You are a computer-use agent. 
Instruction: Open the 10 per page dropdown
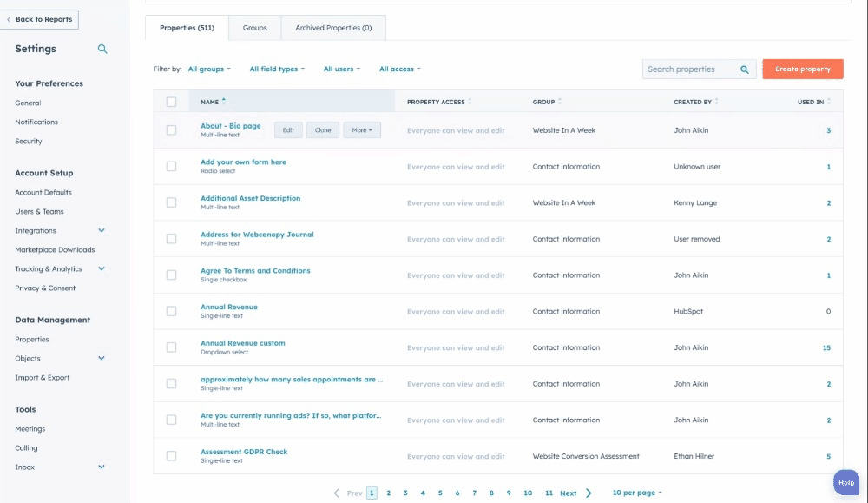[637, 493]
